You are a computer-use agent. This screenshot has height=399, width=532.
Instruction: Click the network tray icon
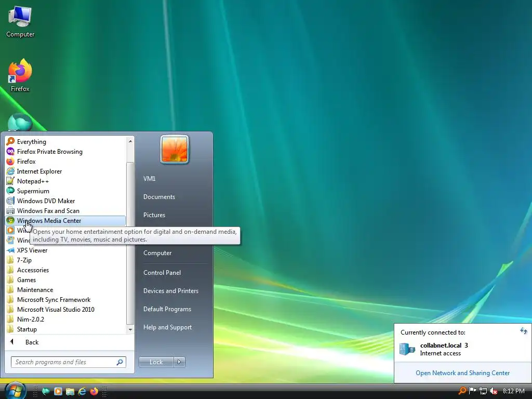pyautogui.click(x=483, y=391)
